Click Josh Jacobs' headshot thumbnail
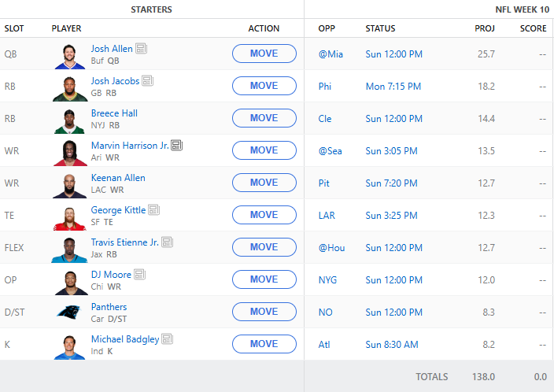Screen dimensions: 554x392 [x=69, y=86]
